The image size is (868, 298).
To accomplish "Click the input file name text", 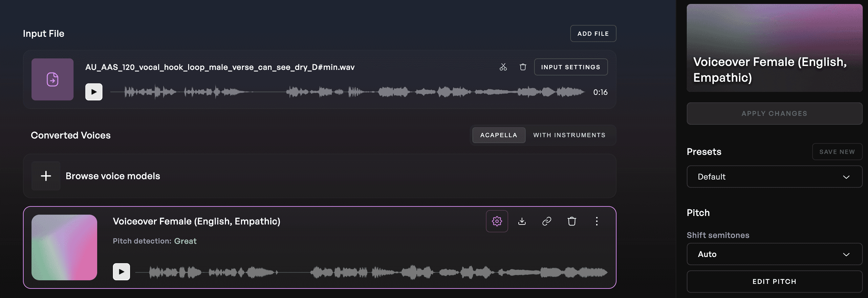I will click(x=220, y=67).
